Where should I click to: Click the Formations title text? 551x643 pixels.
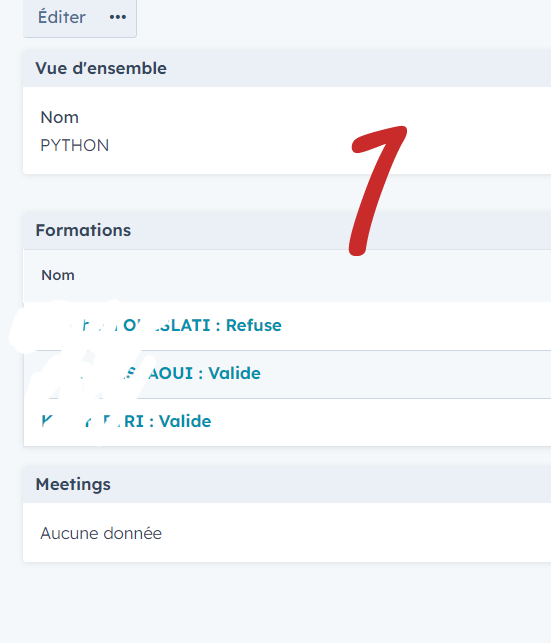83,230
